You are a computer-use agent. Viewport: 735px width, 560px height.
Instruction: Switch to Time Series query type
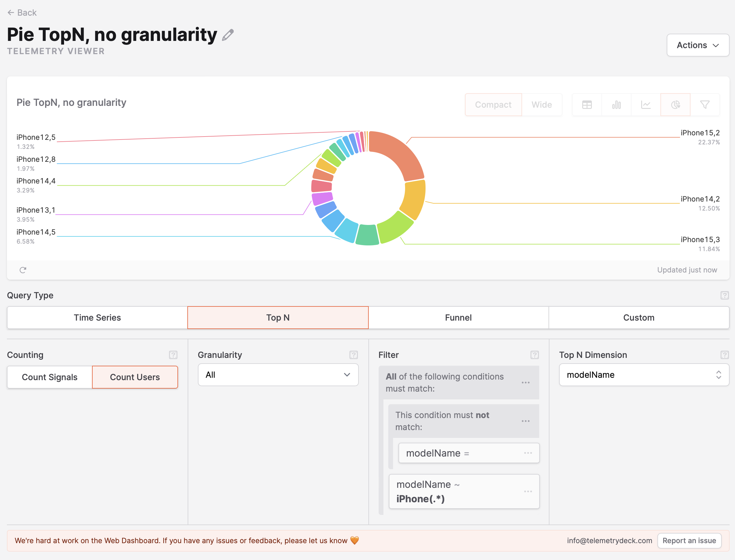pos(97,317)
